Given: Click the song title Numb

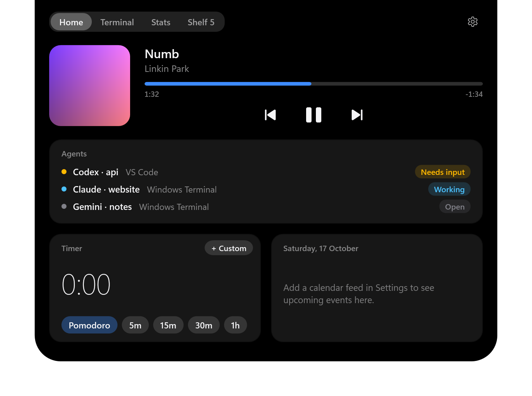Looking at the screenshot, I should (162, 54).
